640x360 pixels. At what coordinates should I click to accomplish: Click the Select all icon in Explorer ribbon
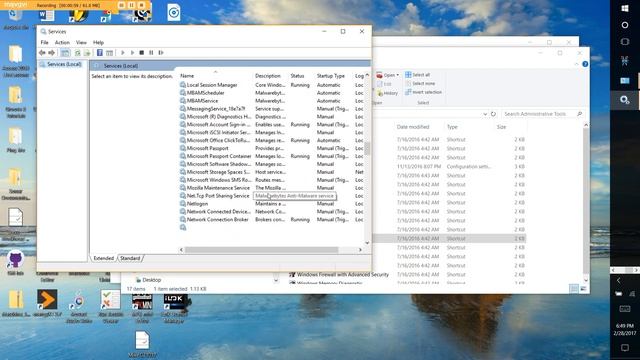pos(408,75)
